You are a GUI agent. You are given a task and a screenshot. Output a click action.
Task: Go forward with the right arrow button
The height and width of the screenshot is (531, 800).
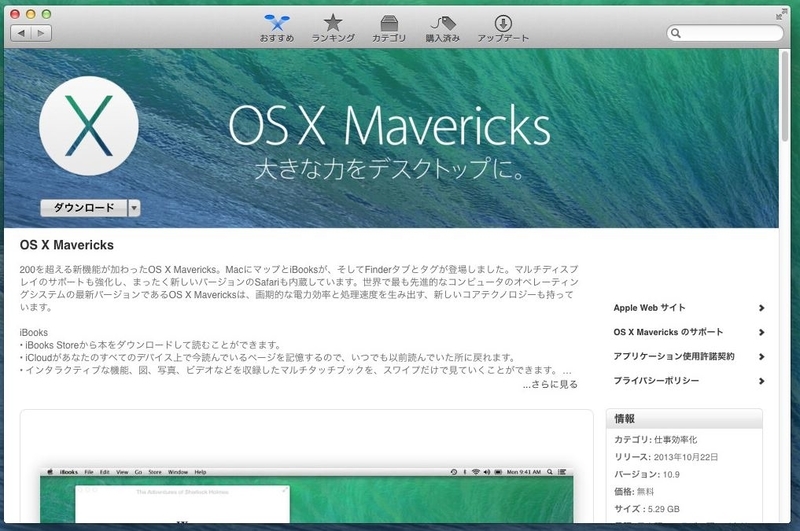(41, 33)
